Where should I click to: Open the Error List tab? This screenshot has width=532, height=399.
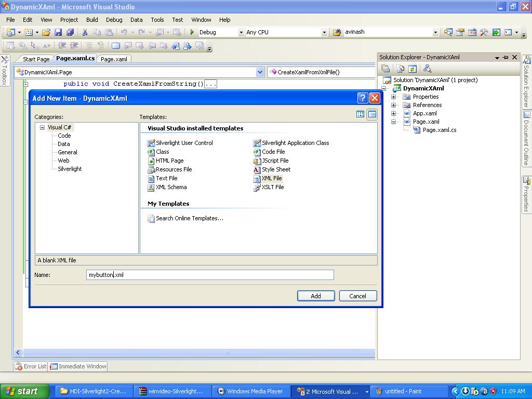(31, 366)
